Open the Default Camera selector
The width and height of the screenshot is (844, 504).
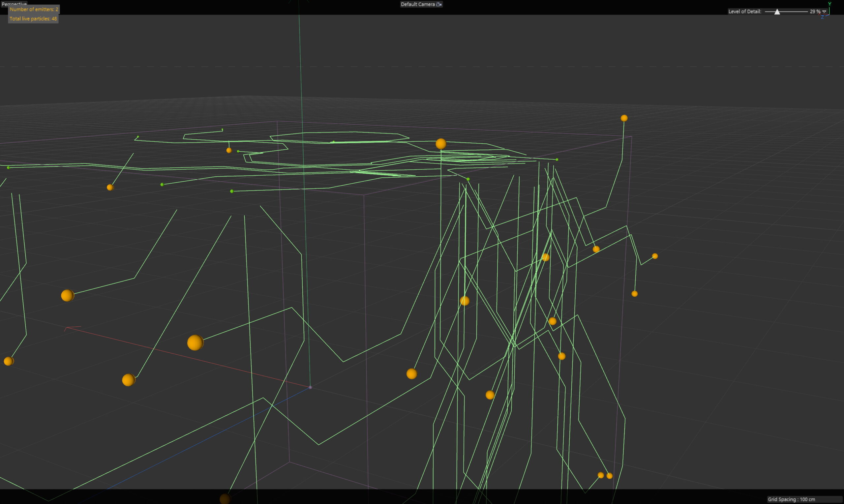pos(418,4)
